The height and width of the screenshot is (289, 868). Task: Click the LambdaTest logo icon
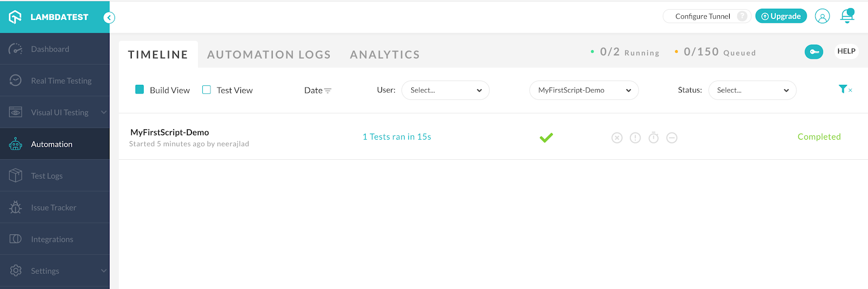[15, 17]
